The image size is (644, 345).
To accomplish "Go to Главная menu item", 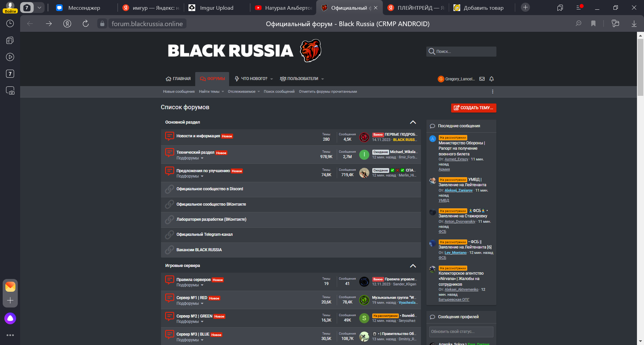I will [178, 79].
